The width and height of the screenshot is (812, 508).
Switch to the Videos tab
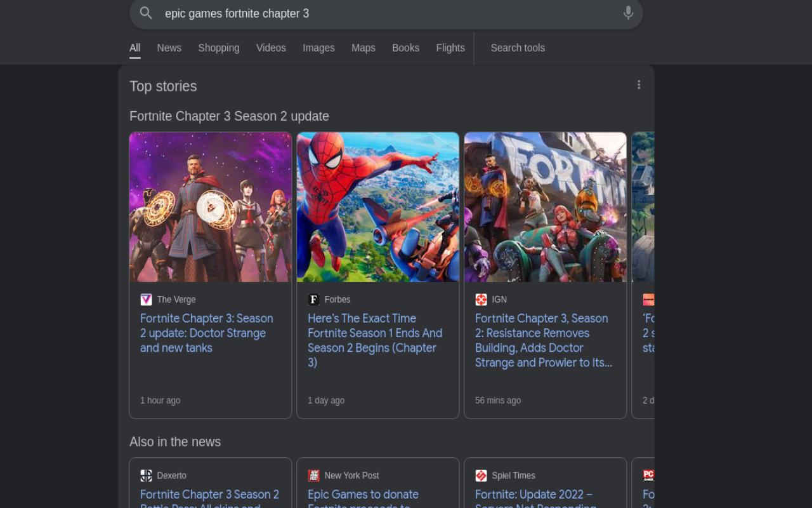(271, 48)
